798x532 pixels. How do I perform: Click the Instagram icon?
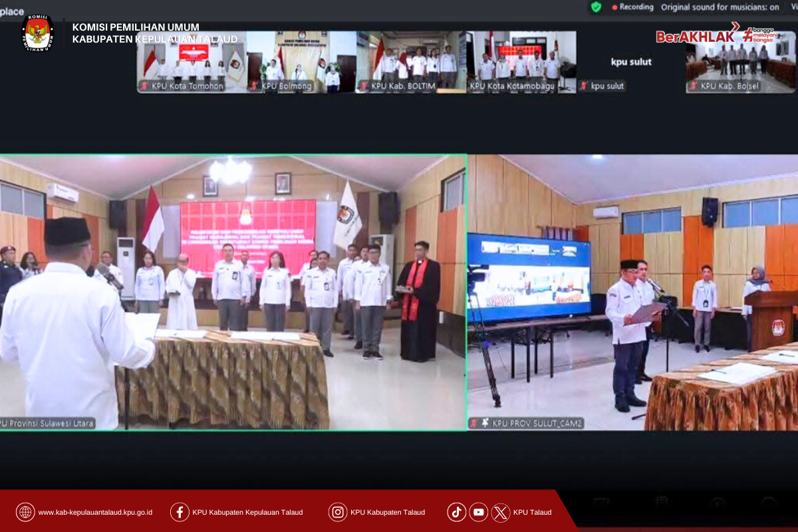coord(338,512)
